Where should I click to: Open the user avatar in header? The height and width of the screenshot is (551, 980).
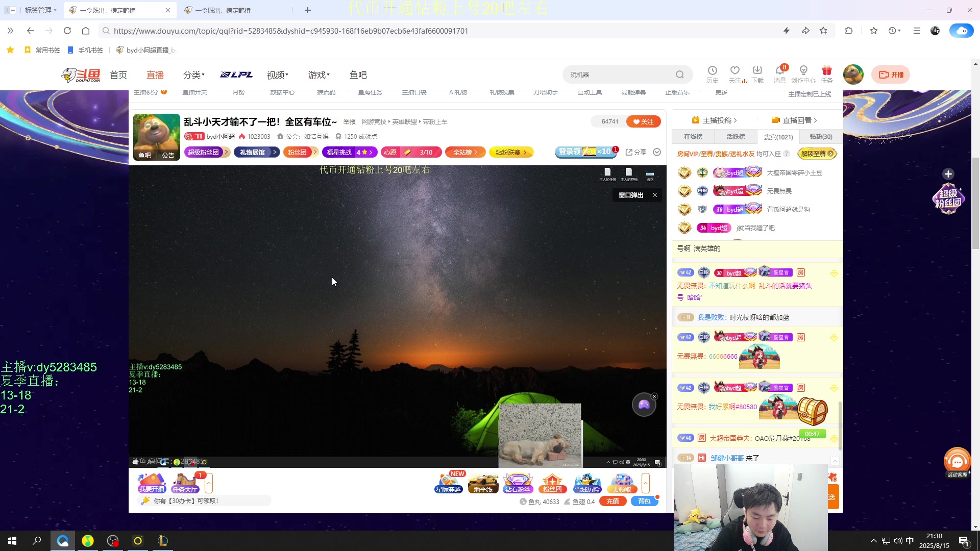(853, 74)
